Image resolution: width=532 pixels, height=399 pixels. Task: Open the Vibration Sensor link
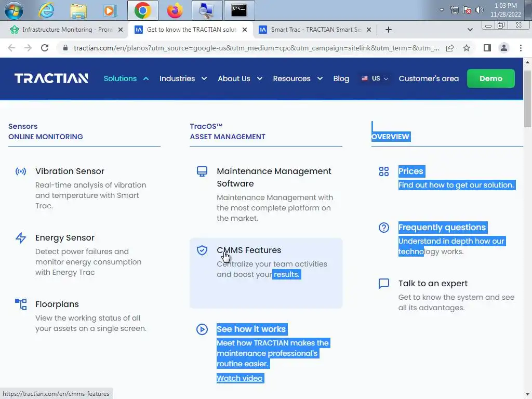[x=70, y=171]
